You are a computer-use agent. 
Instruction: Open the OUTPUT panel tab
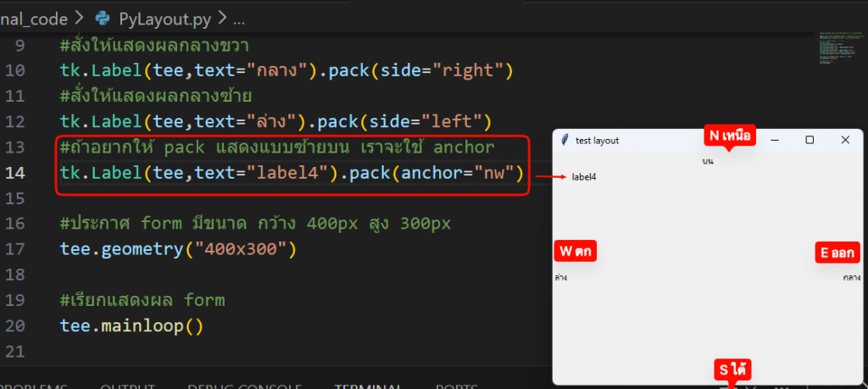coord(127,386)
